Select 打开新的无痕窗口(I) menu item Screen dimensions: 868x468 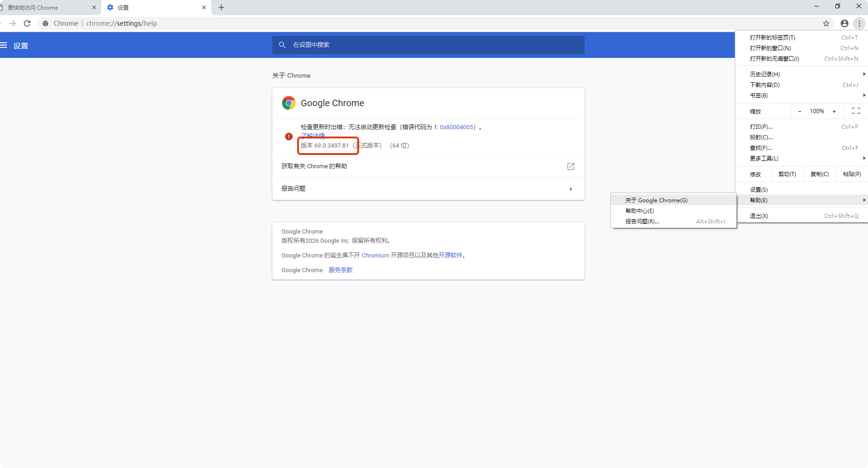[801, 58]
